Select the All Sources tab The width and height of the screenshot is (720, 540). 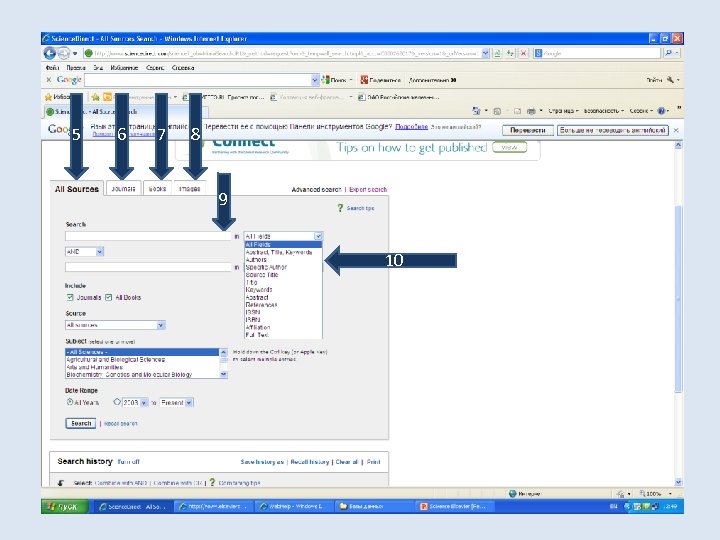click(x=77, y=189)
